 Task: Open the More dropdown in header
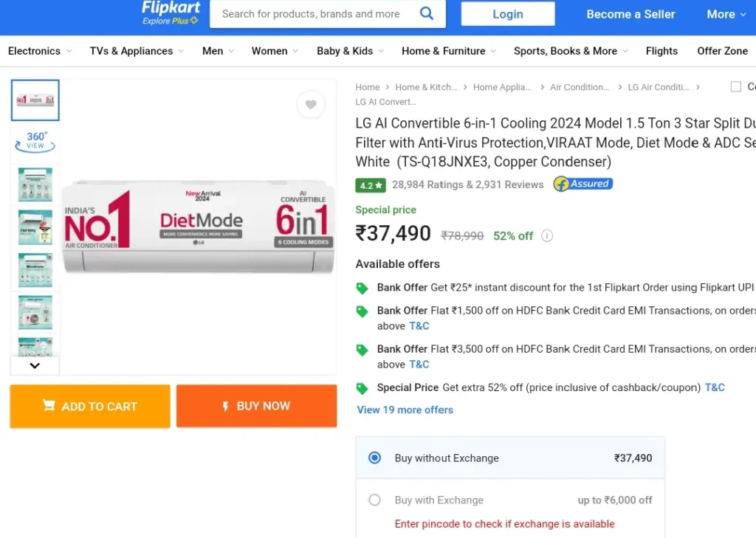pyautogui.click(x=726, y=14)
